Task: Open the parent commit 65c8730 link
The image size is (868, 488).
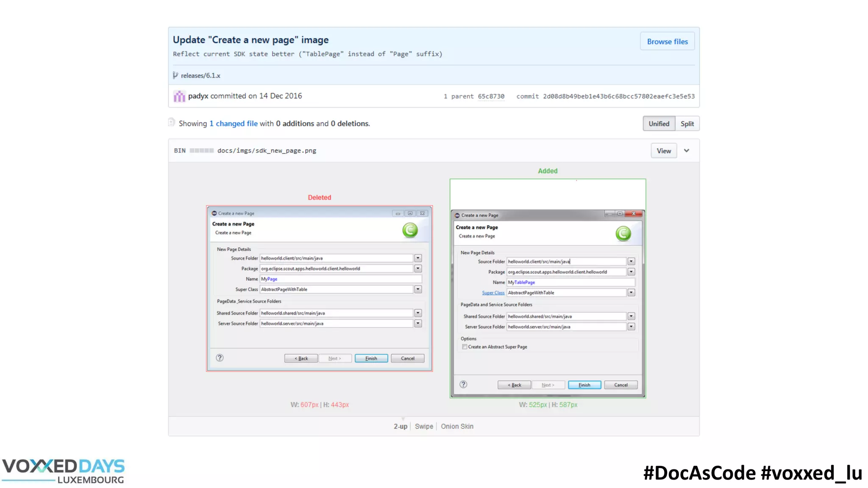Action: (491, 96)
